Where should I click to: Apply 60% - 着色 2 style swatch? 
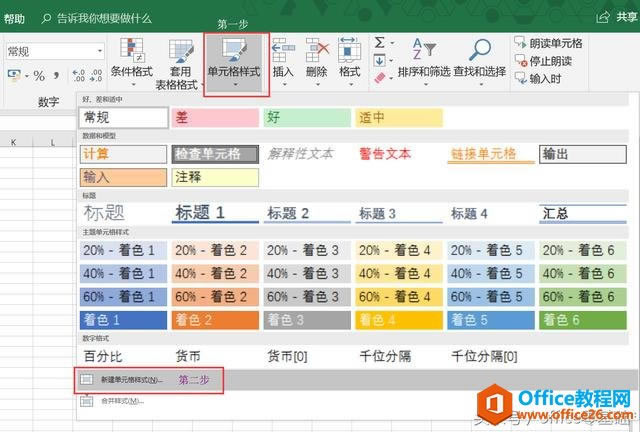click(x=214, y=296)
